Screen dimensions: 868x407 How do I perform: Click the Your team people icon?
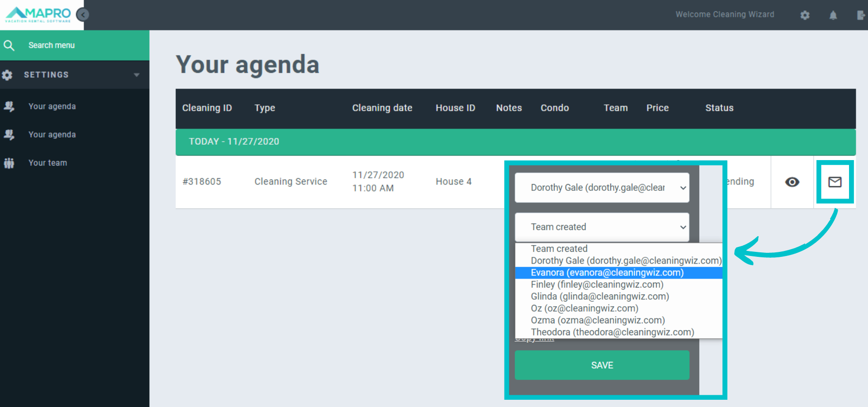pos(9,163)
